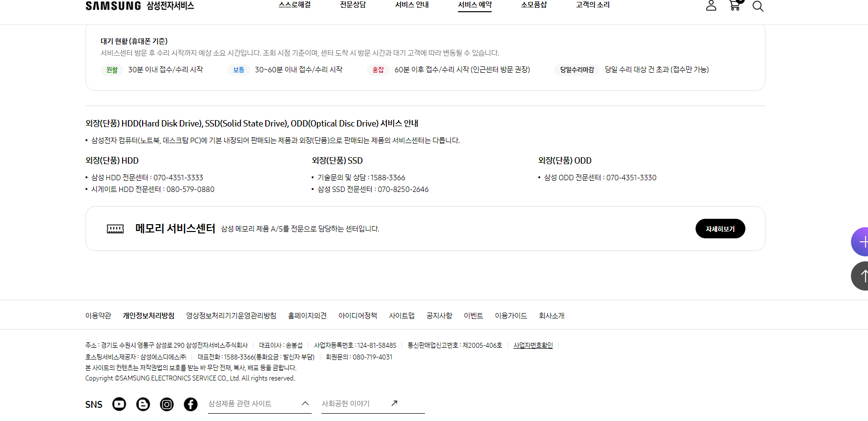The image size is (868, 421).
Task: Open the 스스로해결 menu
Action: tap(295, 5)
